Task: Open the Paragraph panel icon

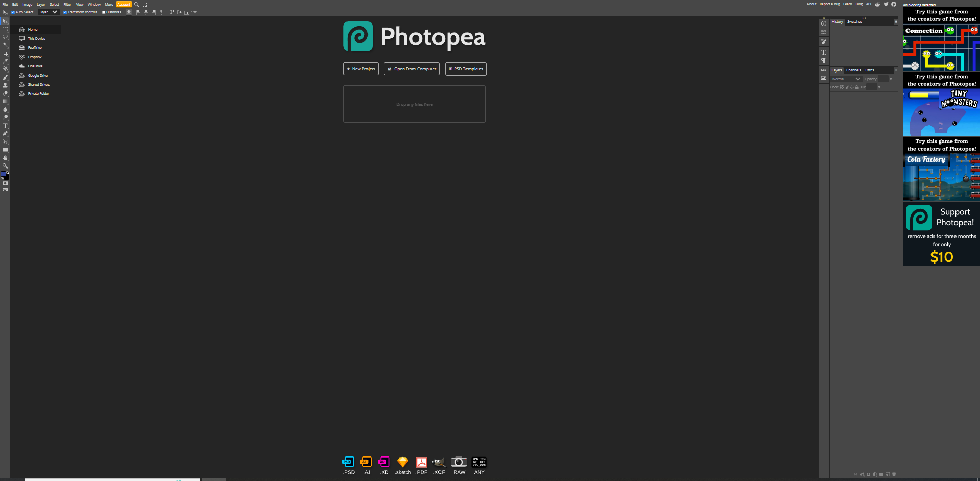Action: [x=824, y=60]
